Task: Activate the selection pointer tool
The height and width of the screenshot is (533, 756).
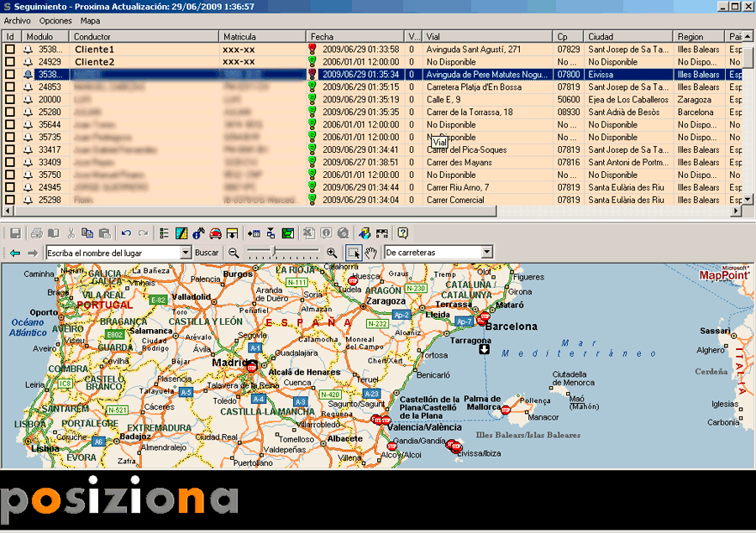Action: 354,253
